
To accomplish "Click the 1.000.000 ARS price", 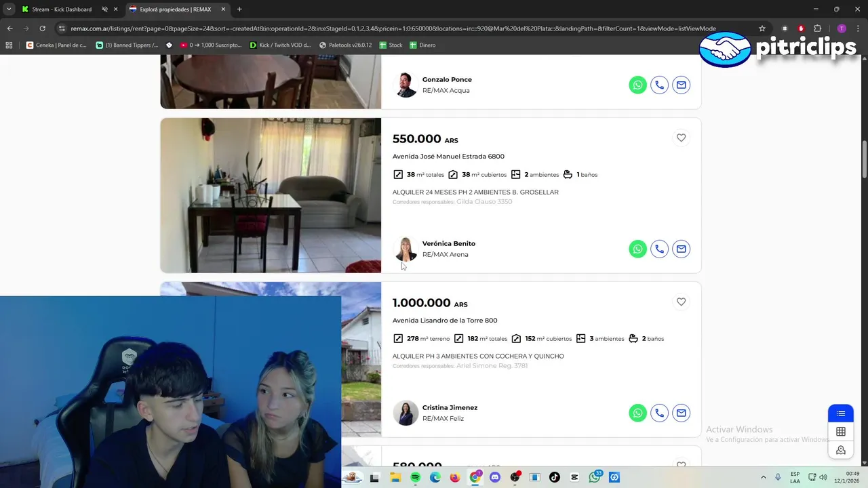I will coord(430,303).
